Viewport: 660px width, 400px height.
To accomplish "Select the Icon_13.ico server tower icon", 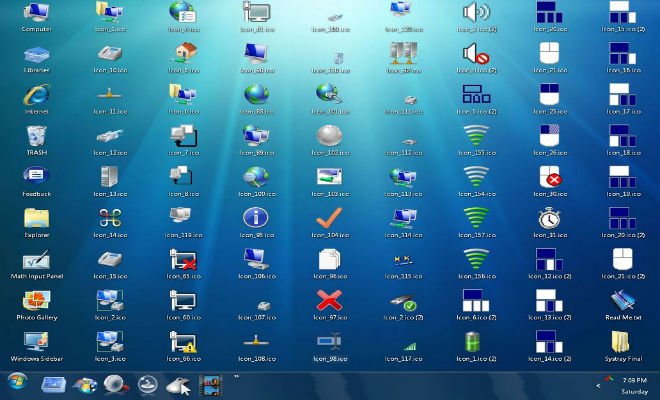I will pyautogui.click(x=110, y=177).
